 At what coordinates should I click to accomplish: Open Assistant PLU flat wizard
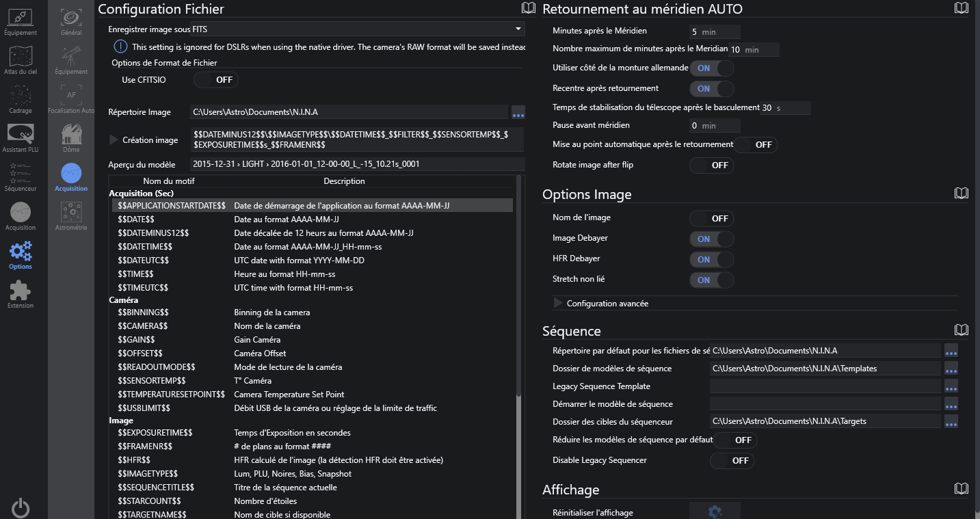tap(21, 138)
